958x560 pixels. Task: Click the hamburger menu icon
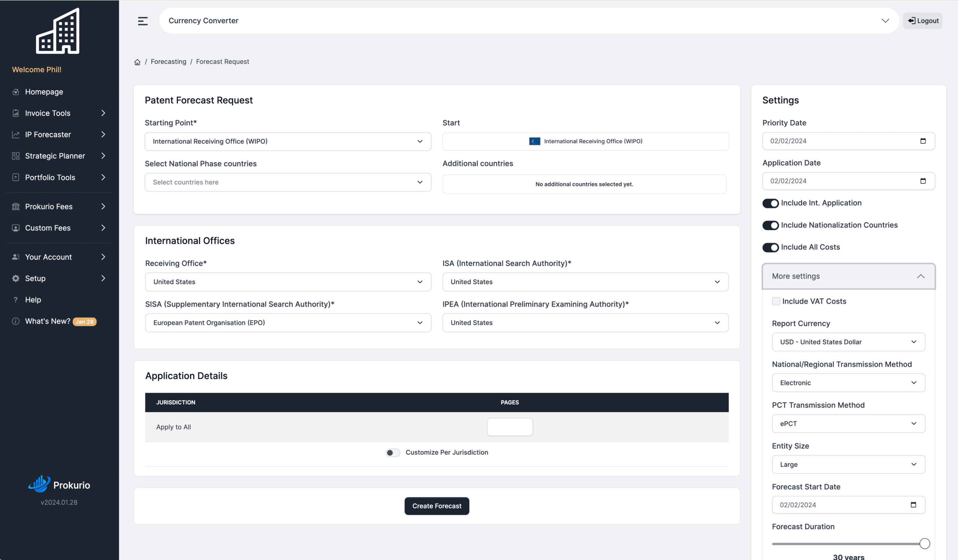point(143,21)
